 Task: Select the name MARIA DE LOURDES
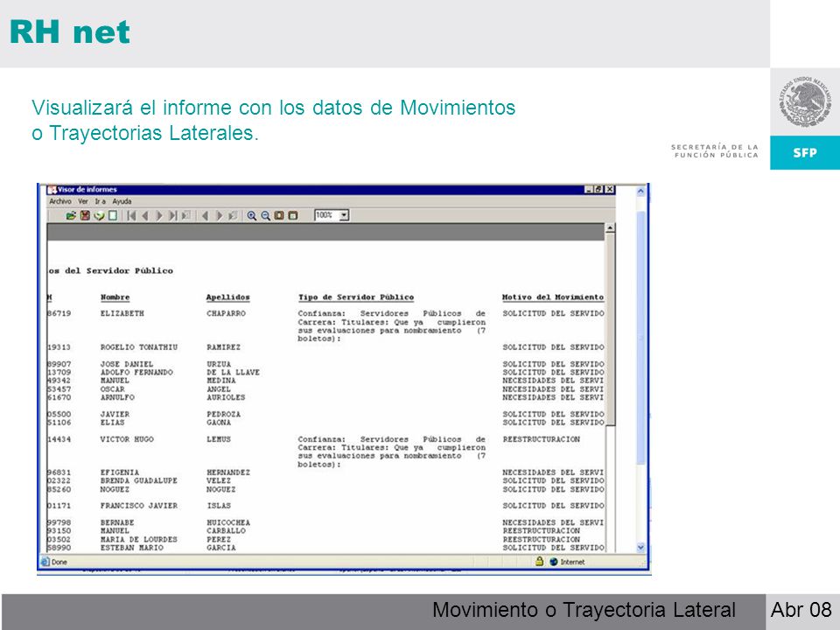(139, 540)
